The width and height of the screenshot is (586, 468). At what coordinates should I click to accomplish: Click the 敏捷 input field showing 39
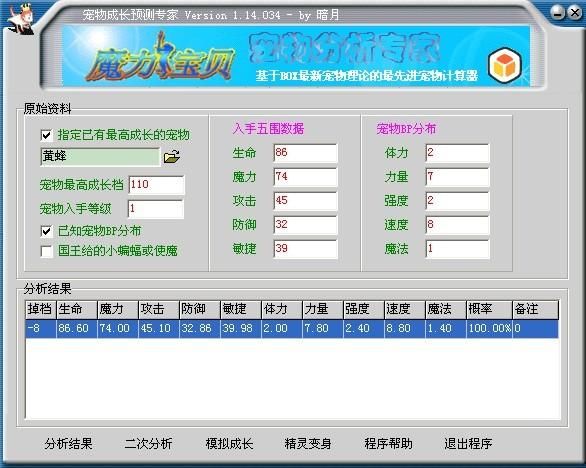point(305,249)
